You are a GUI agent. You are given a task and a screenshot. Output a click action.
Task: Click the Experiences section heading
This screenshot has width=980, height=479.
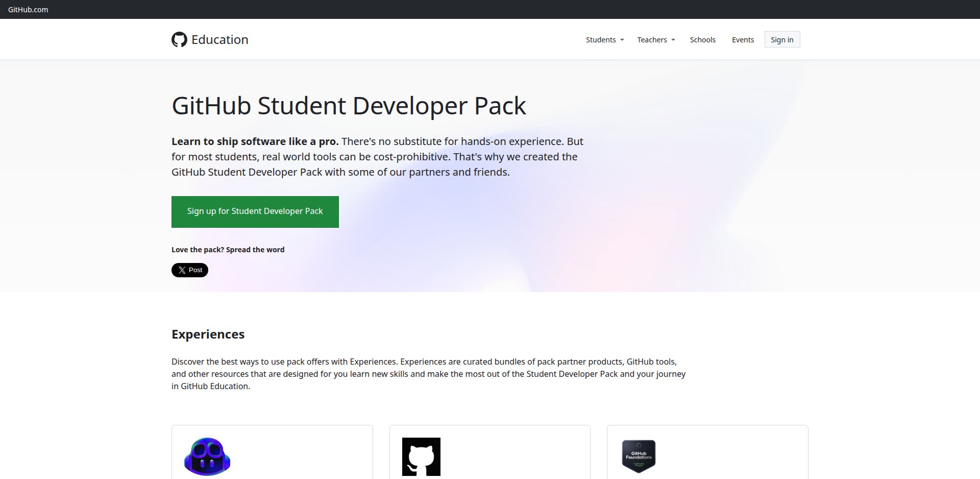(x=208, y=334)
